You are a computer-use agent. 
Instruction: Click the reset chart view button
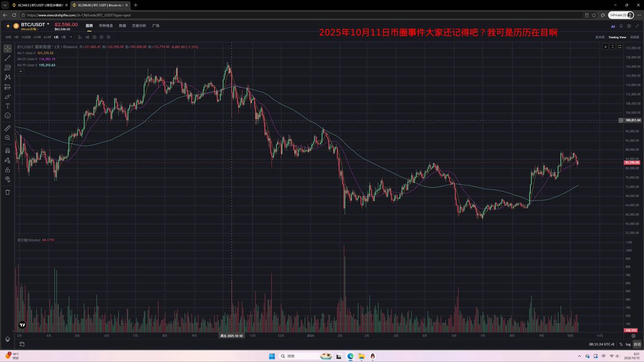619,46
